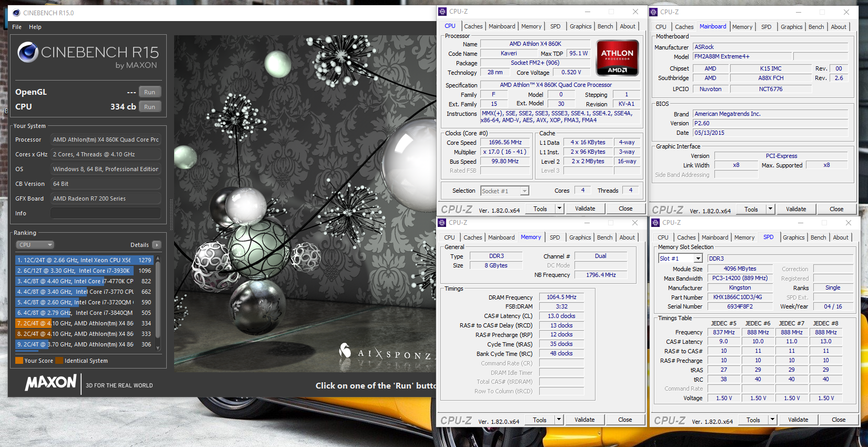The image size is (868, 447).
Task: Click the ranking list scrollbar up arrow
Action: [x=157, y=260]
